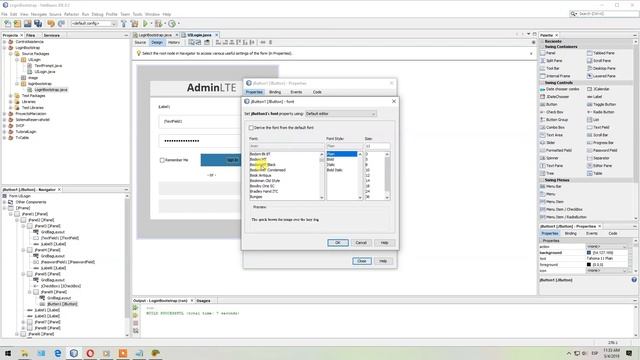Click the Build Project hammer icon

click(x=124, y=24)
